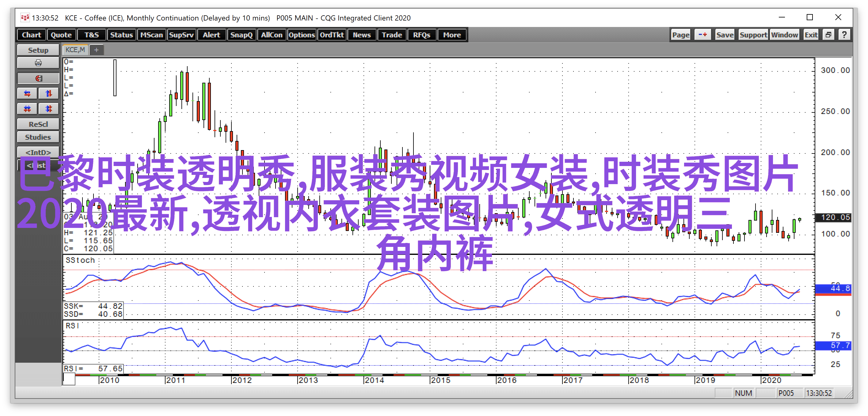Click the Trade toolbar button
Image resolution: width=868 pixels, height=416 pixels.
point(391,35)
